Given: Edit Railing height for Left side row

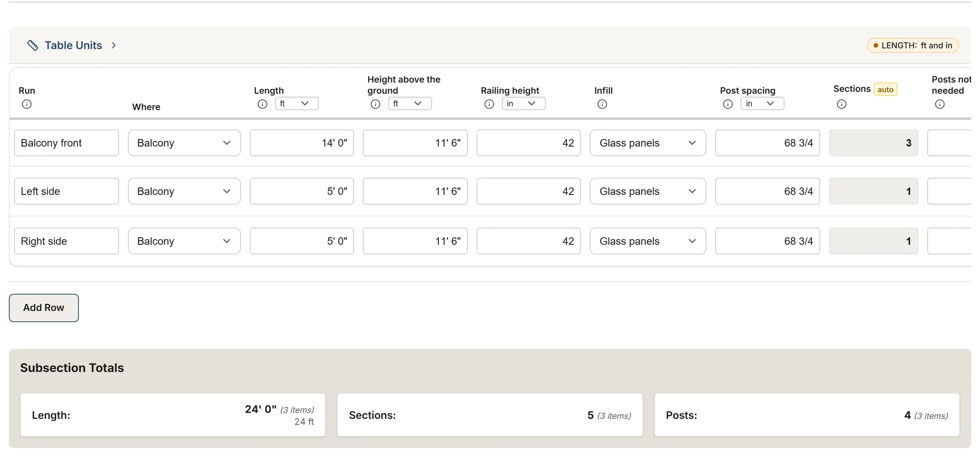Looking at the screenshot, I should (529, 191).
